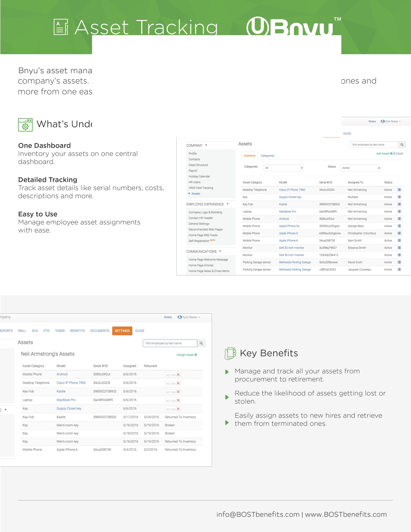Screen dimensions: 411x532
Task: Click the Excel export icon
Action: (394, 153)
